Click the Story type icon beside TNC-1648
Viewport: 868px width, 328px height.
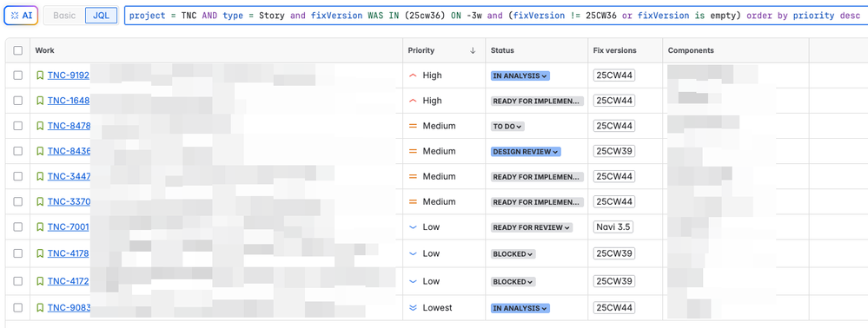pos(40,101)
